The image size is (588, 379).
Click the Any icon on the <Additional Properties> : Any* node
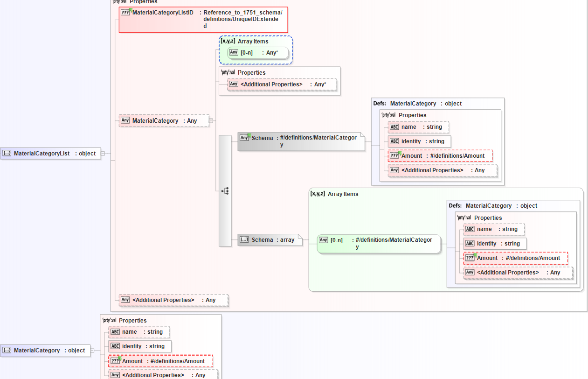point(234,84)
